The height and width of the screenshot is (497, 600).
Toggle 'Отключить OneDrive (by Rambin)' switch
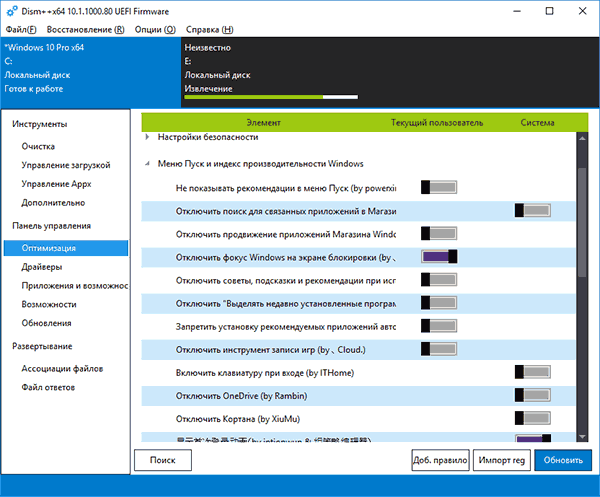click(533, 395)
